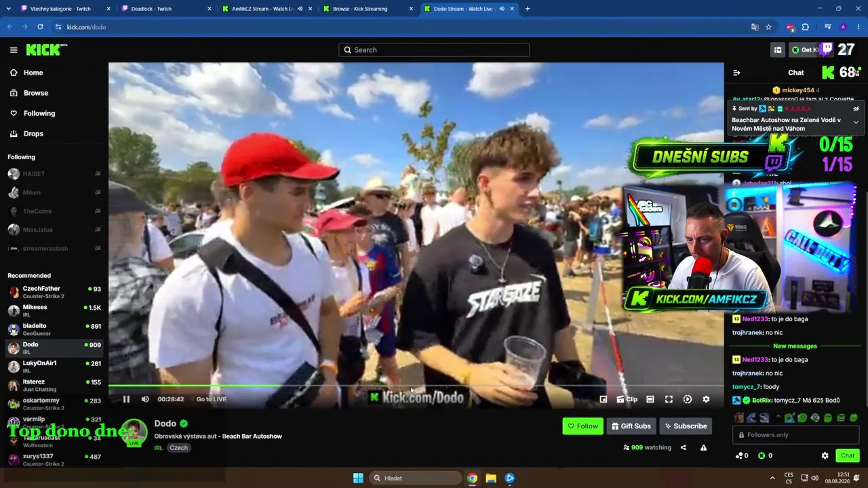Click the Kick search field
Image resolution: width=868 pixels, height=488 pixels.
coord(434,49)
